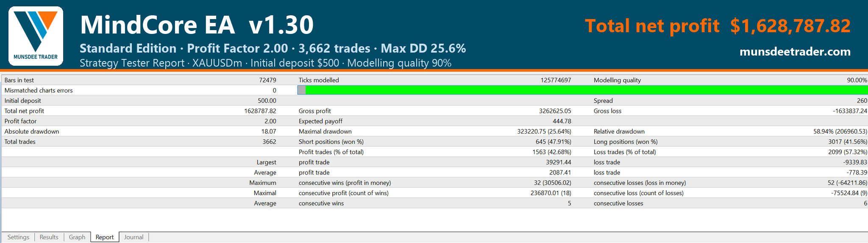Click the Spread value 260
868x243 pixels.
point(862,101)
